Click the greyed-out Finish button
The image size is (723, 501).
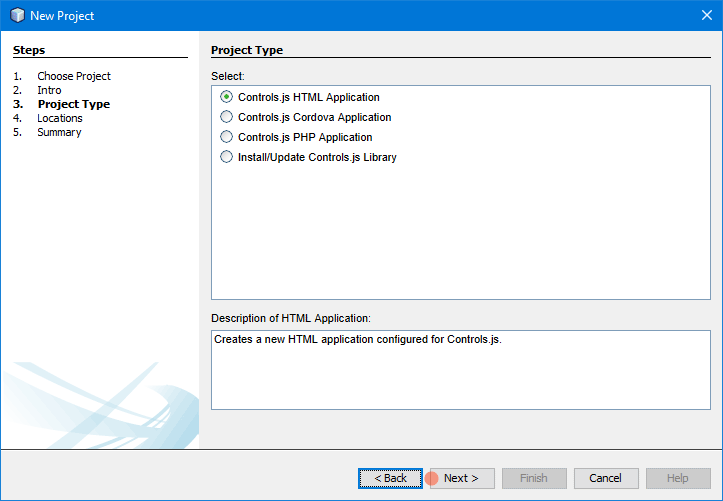point(534,478)
